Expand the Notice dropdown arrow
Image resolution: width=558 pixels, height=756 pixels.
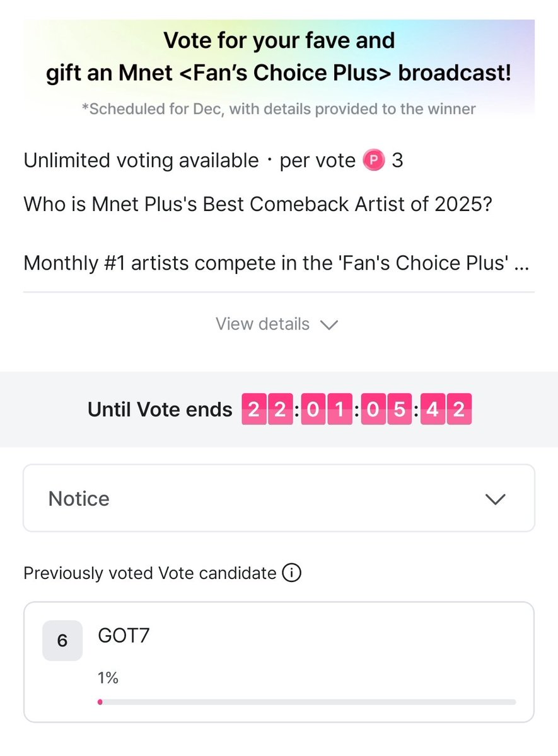point(496,499)
